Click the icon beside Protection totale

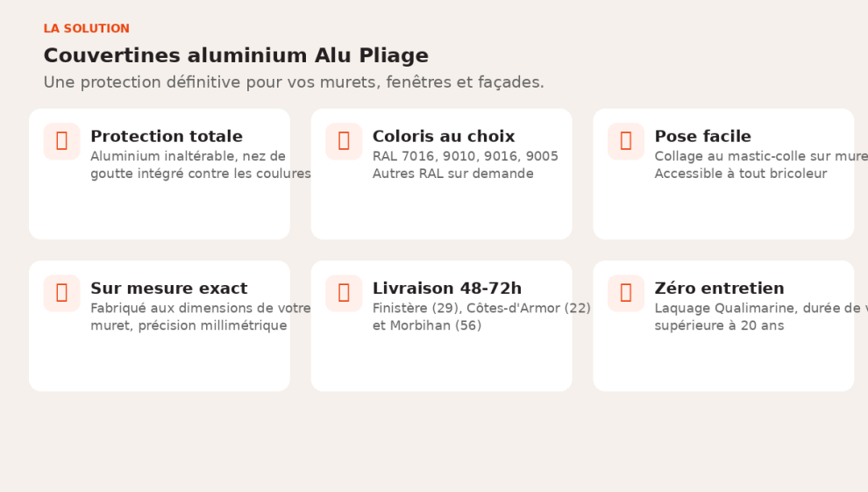61,141
